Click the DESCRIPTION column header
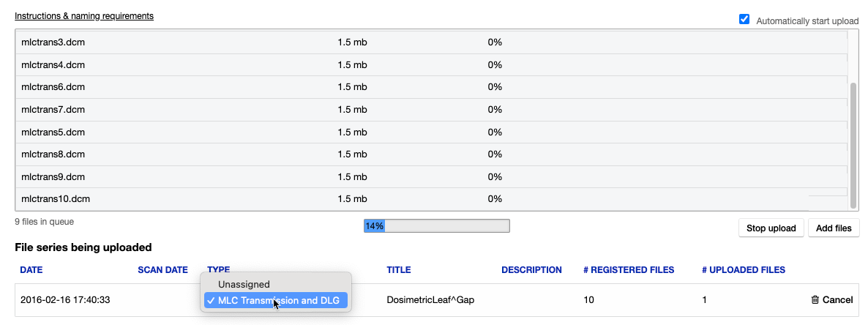Image resolution: width=868 pixels, height=325 pixels. point(531,270)
